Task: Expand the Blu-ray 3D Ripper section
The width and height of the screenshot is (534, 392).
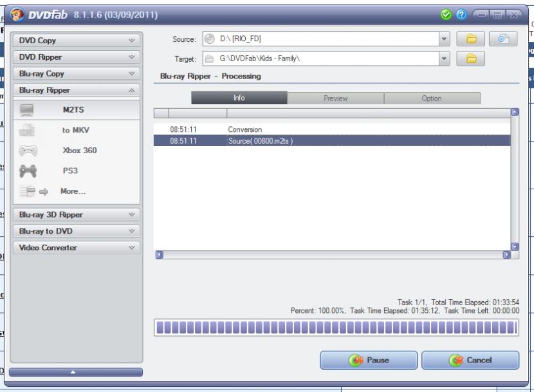Action: (x=77, y=215)
